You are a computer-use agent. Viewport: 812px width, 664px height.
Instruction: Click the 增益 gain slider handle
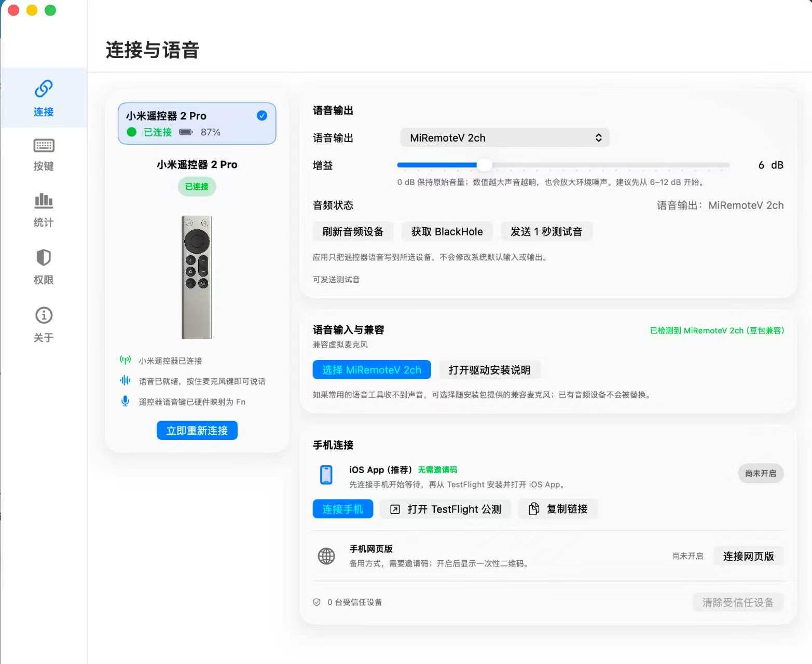484,165
